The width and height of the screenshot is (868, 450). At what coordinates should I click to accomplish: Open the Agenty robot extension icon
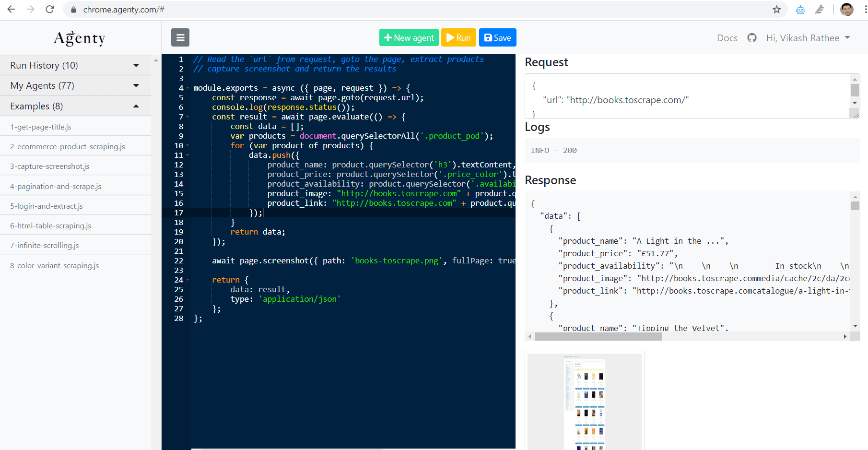pos(800,10)
